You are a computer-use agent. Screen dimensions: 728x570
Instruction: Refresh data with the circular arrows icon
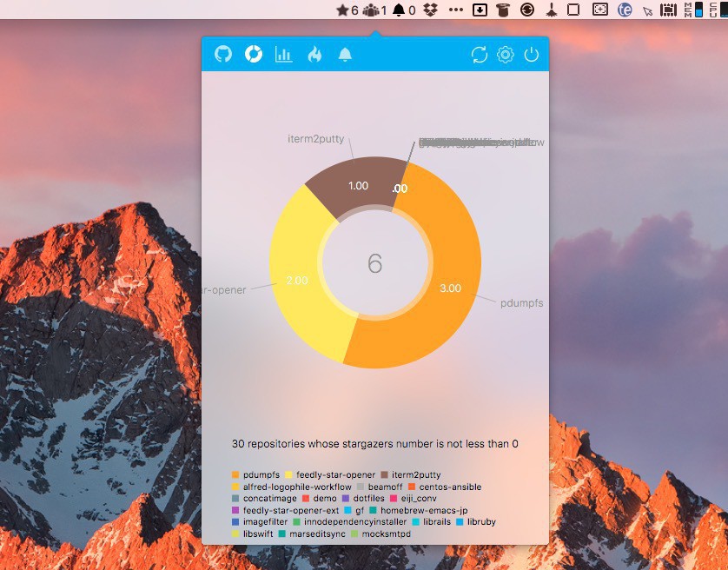(480, 55)
